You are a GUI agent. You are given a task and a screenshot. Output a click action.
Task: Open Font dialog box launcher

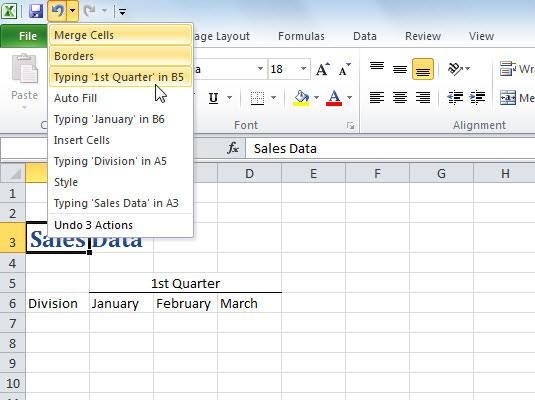click(x=350, y=126)
